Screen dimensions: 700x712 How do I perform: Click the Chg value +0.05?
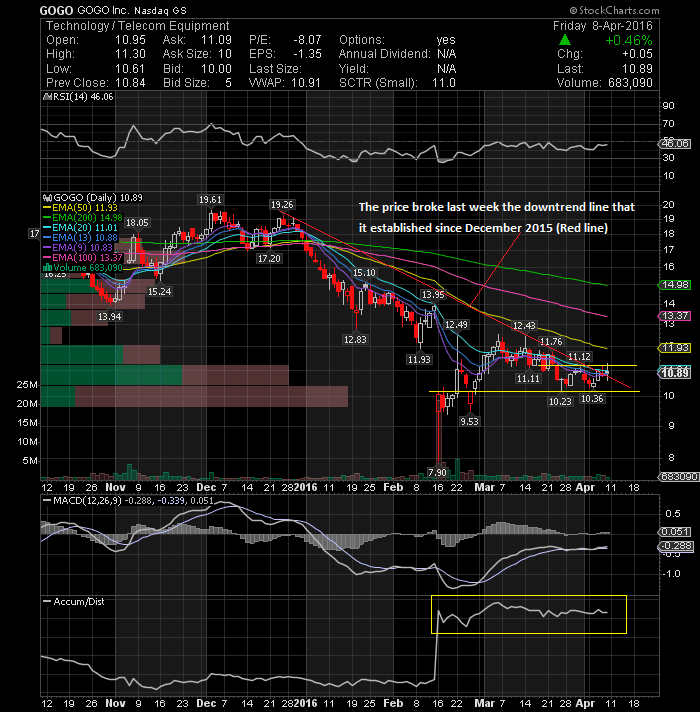coord(637,54)
